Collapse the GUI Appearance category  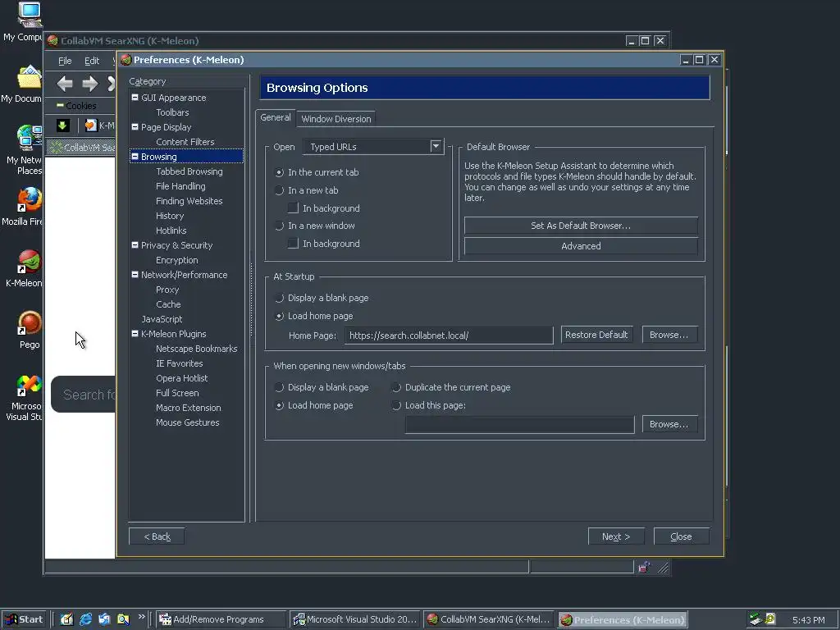pos(135,98)
